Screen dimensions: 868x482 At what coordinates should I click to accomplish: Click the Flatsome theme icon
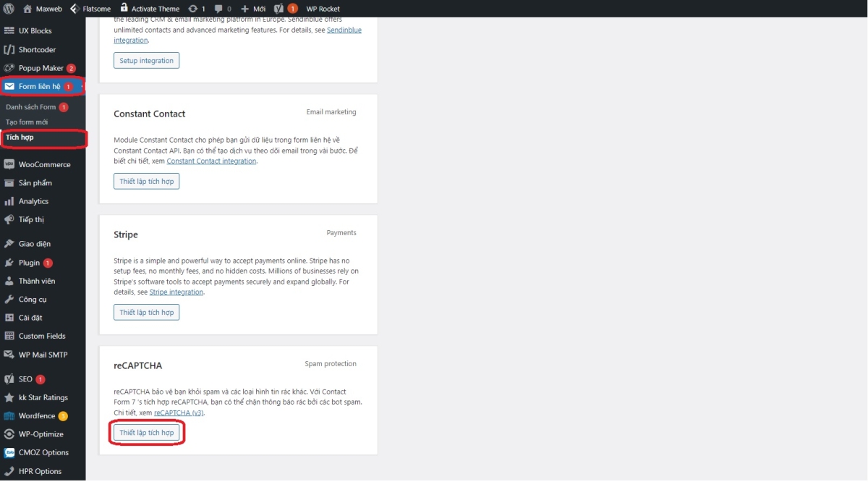(x=75, y=9)
